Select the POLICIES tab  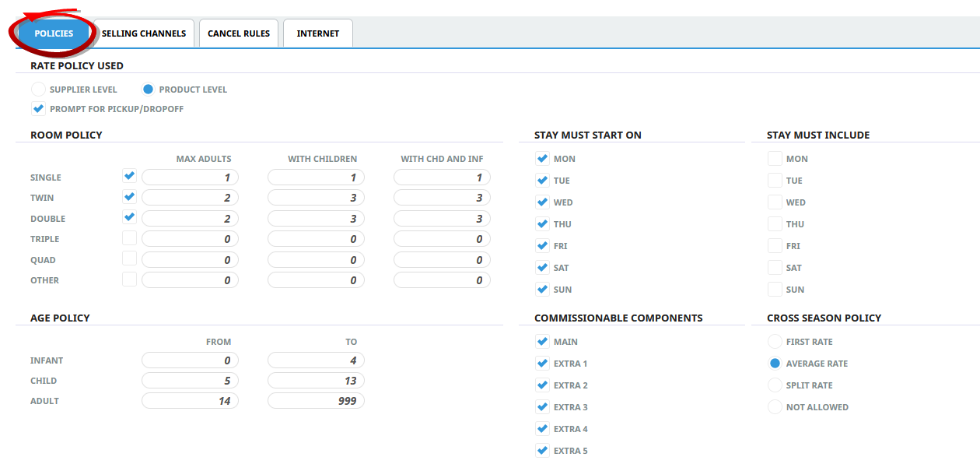[x=53, y=33]
